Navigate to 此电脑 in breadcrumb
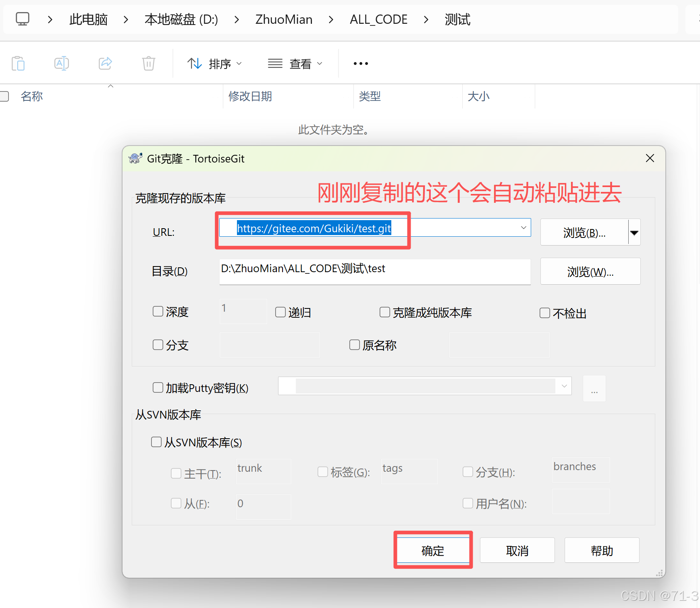 88,19
